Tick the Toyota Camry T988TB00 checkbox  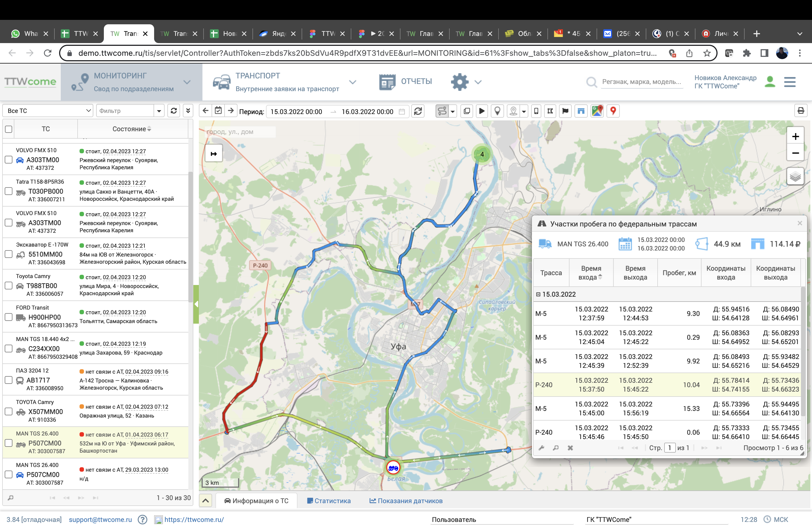[9, 286]
